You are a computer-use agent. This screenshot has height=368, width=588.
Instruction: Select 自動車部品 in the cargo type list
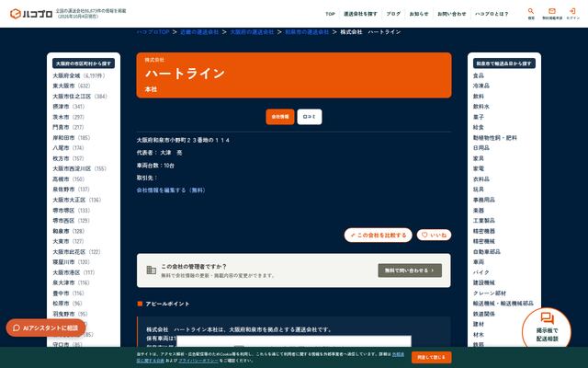[x=487, y=251]
